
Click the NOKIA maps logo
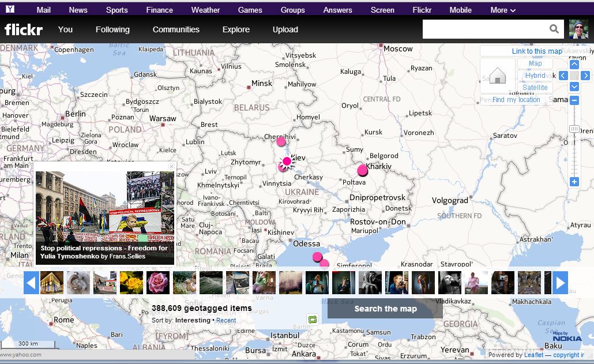pos(567,339)
